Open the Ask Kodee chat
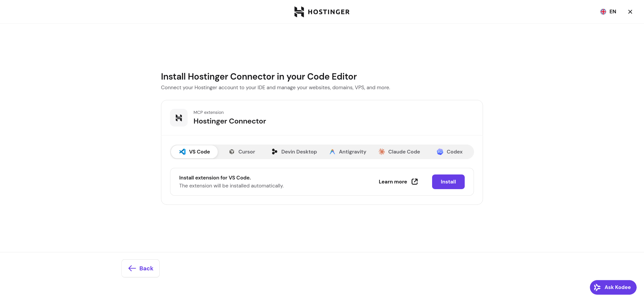This screenshot has width=644, height=299. [613, 287]
